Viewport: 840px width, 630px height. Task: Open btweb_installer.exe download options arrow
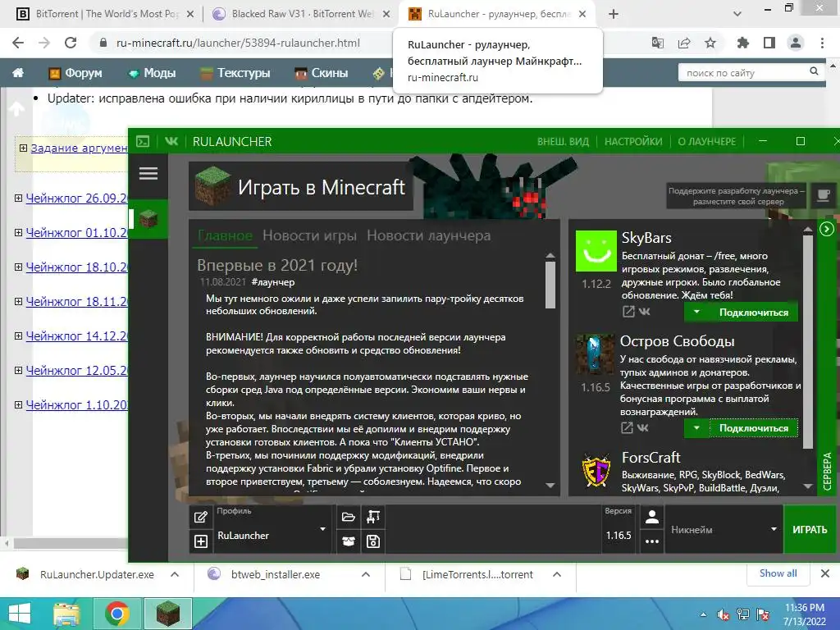(x=366, y=574)
